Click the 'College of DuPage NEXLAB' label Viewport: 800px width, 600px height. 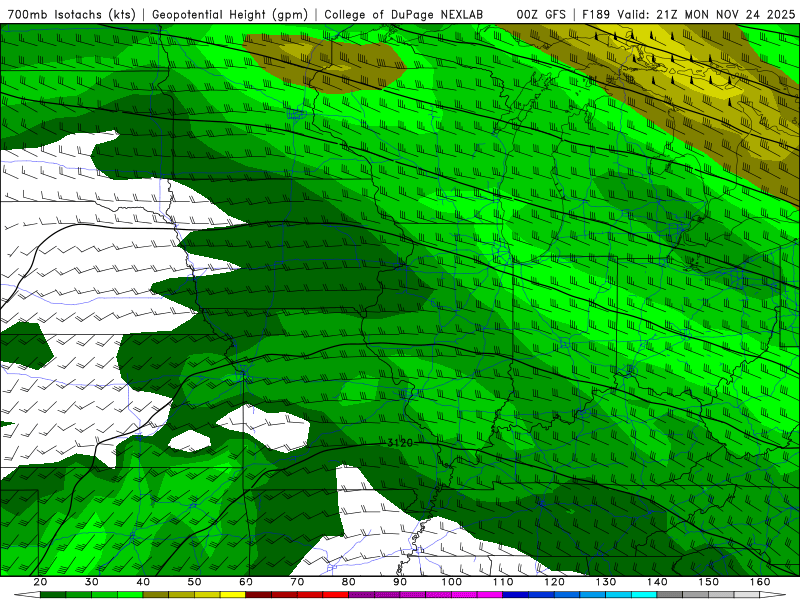[x=403, y=14]
